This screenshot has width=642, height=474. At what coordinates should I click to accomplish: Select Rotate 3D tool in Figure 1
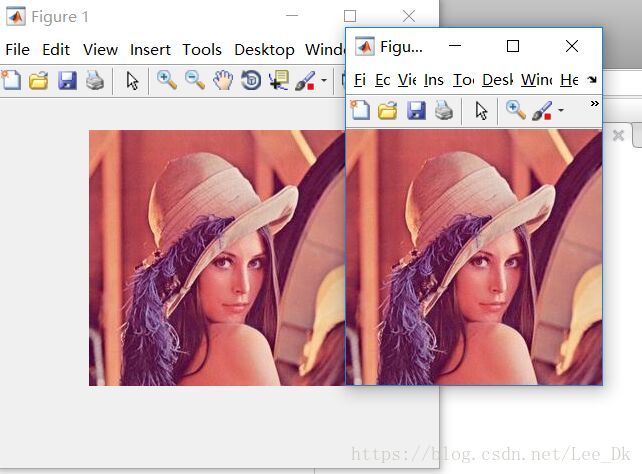(x=251, y=80)
